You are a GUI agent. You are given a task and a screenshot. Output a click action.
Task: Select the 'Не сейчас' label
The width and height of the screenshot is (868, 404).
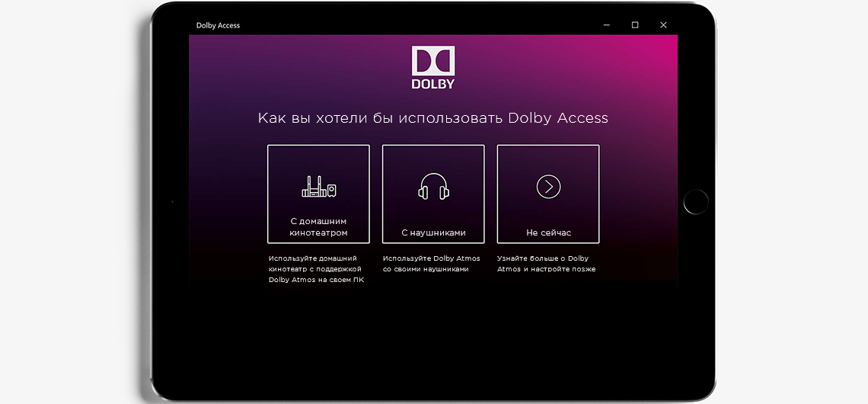(x=548, y=232)
